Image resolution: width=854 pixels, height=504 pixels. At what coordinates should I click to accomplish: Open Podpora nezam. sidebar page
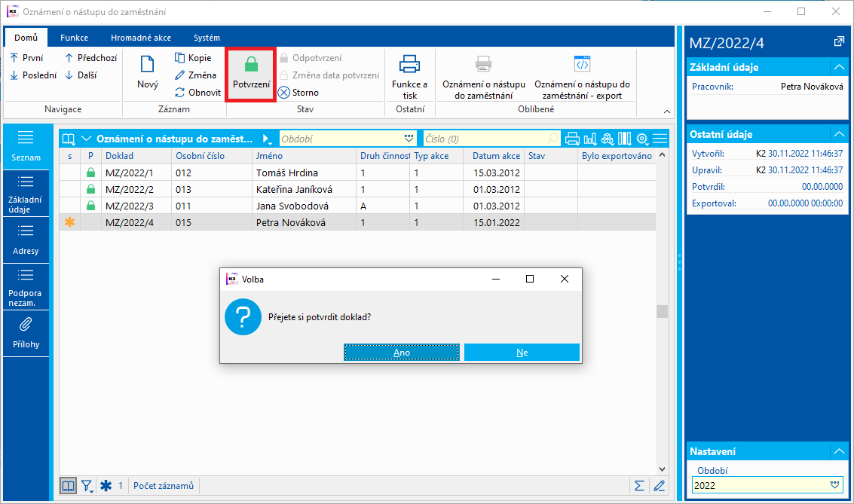26,287
